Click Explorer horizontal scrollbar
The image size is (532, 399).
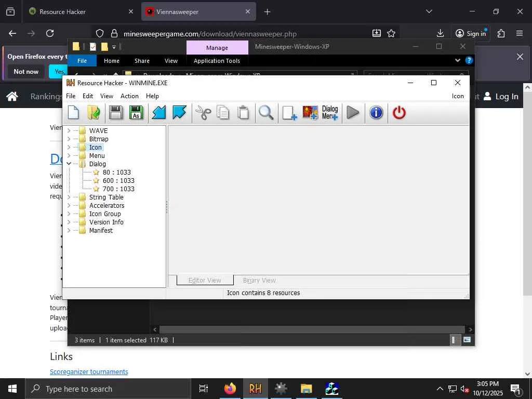pyautogui.click(x=312, y=329)
